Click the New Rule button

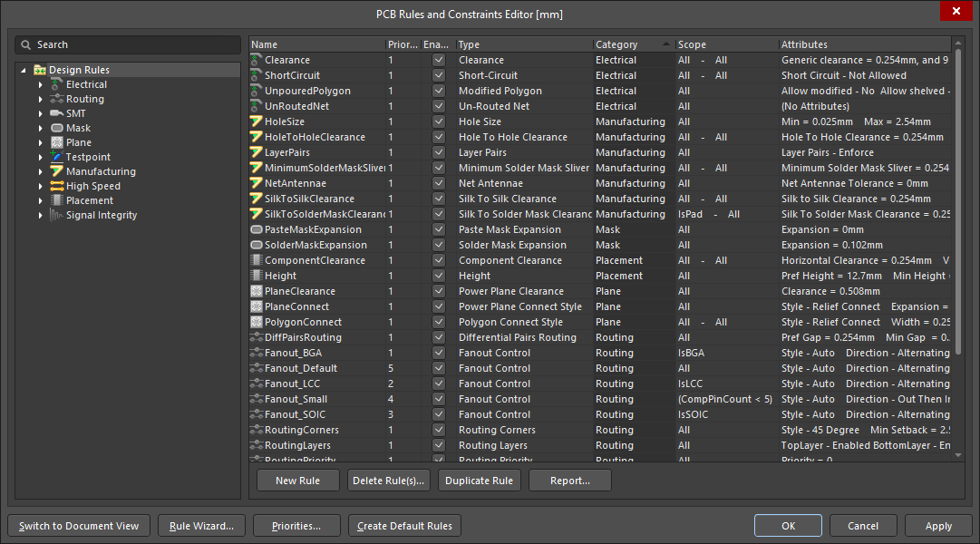click(297, 481)
